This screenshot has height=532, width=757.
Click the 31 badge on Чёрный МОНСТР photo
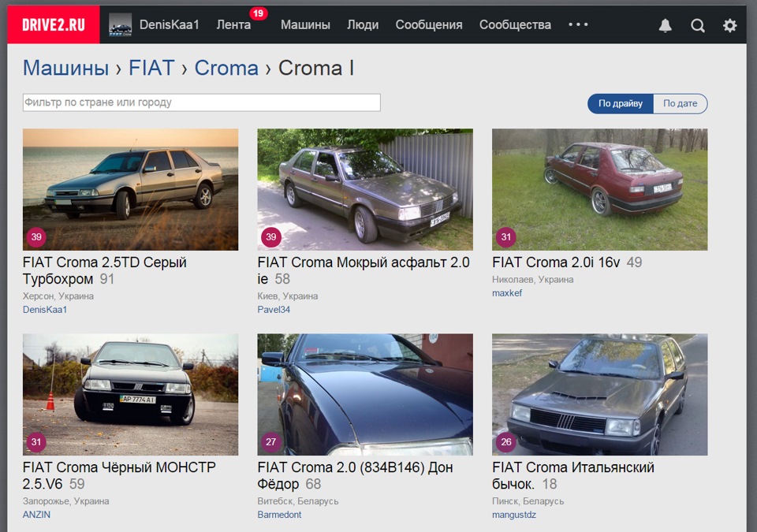[36, 441]
